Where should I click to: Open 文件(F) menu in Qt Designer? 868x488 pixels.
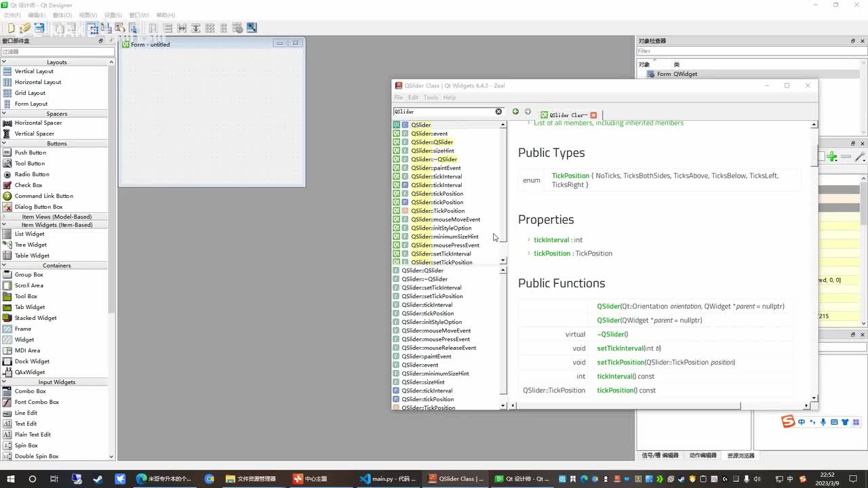[x=12, y=15]
